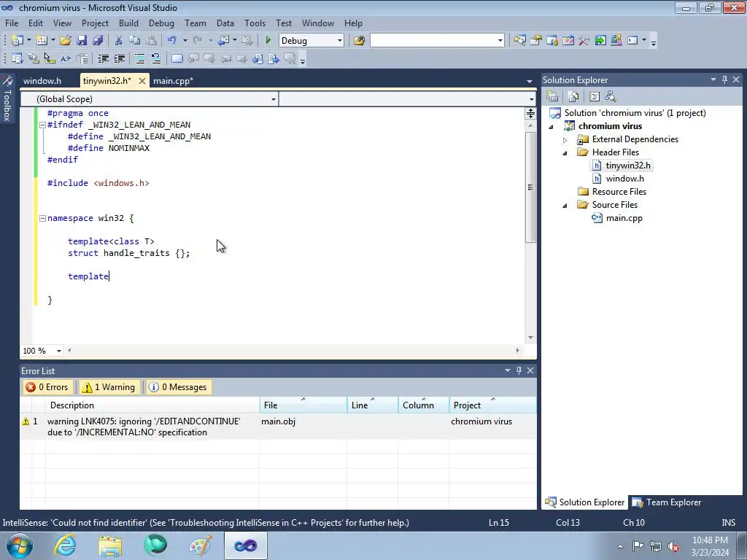Viewport: 747px width, 560px height.
Task: Open the Tools menu
Action: tap(255, 23)
